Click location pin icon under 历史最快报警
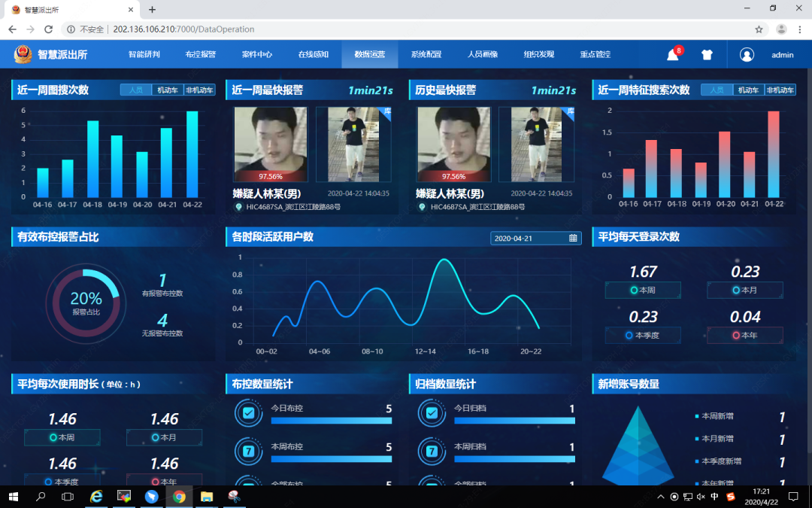The height and width of the screenshot is (508, 812). [x=422, y=207]
